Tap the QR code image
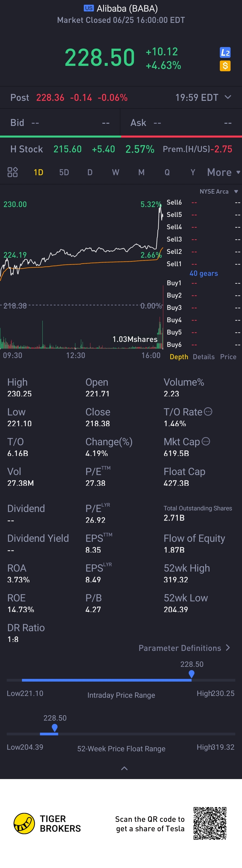 210,823
